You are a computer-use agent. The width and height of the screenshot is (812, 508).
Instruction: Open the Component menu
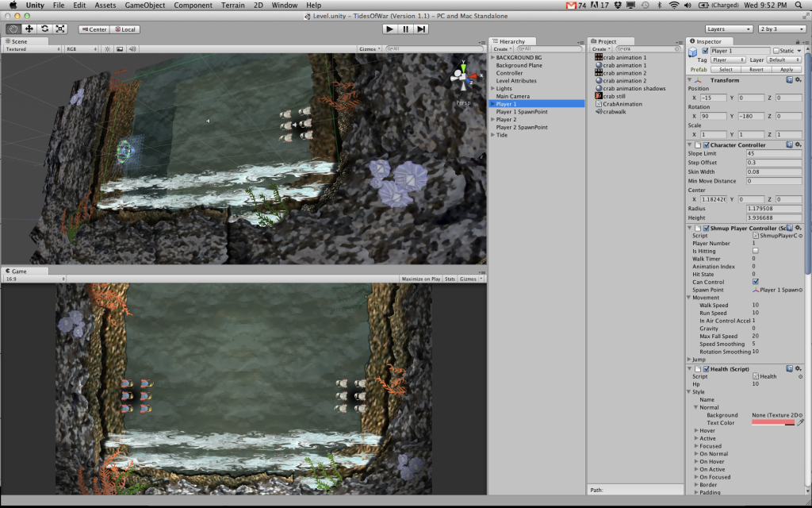coord(193,6)
